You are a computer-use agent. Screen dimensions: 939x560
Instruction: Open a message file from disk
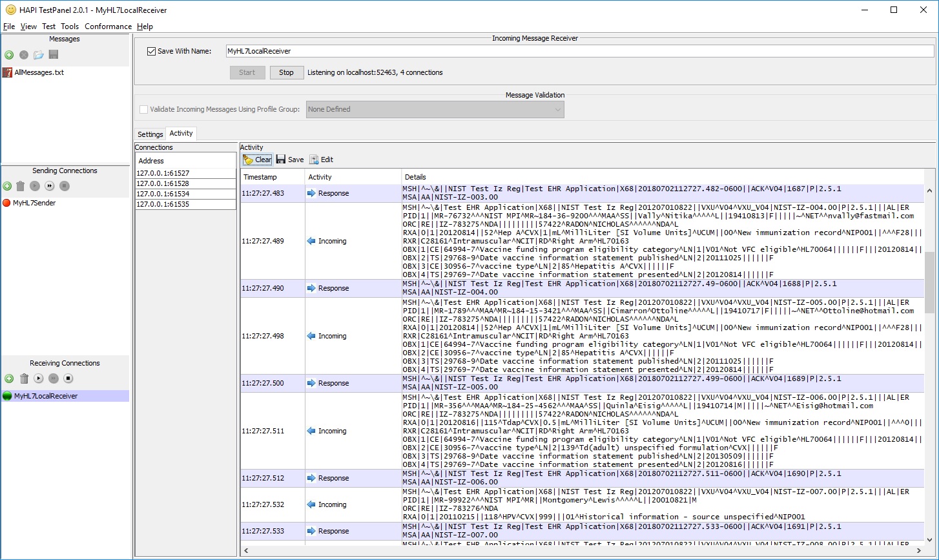(38, 55)
